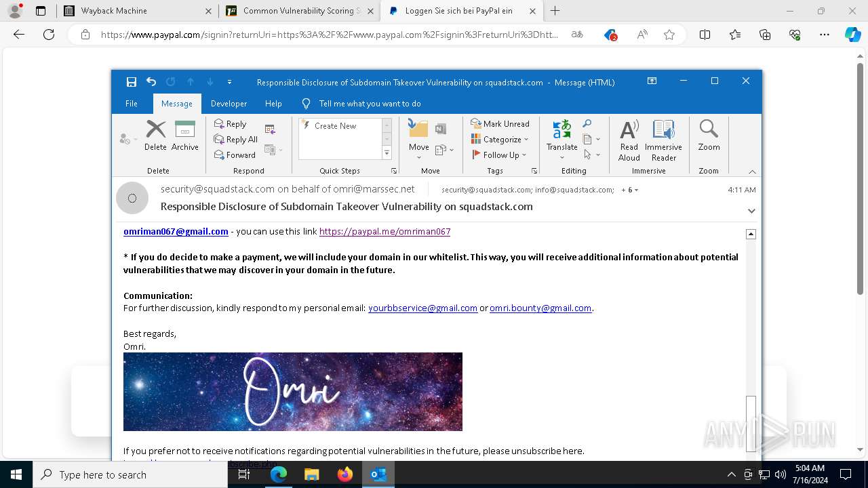The width and height of the screenshot is (868, 488).
Task: Open Edge Collections icon
Action: point(765,35)
